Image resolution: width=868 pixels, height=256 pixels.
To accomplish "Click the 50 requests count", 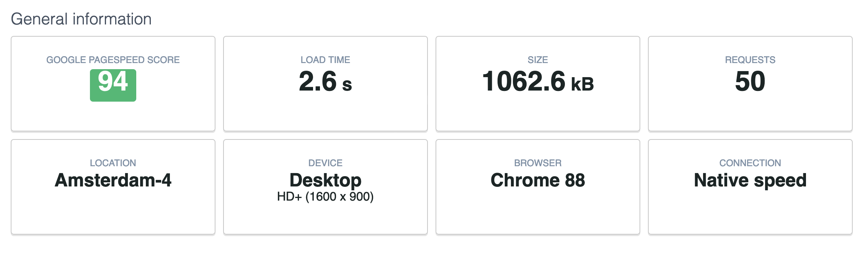I will [x=750, y=81].
